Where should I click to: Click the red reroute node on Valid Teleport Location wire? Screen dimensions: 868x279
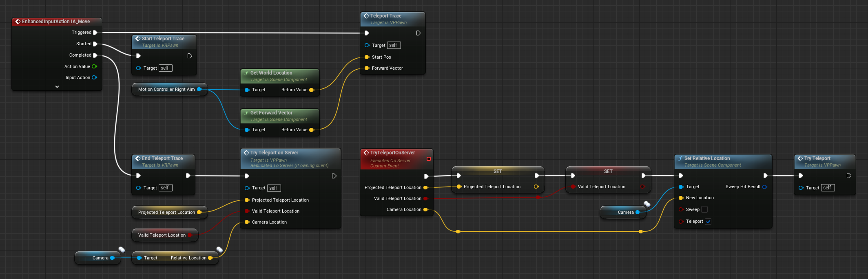(538, 197)
